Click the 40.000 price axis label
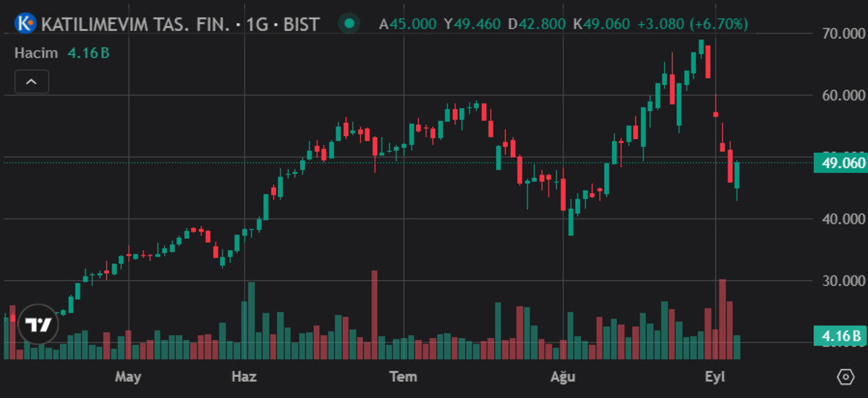This screenshot has width=868, height=398. tap(843, 219)
